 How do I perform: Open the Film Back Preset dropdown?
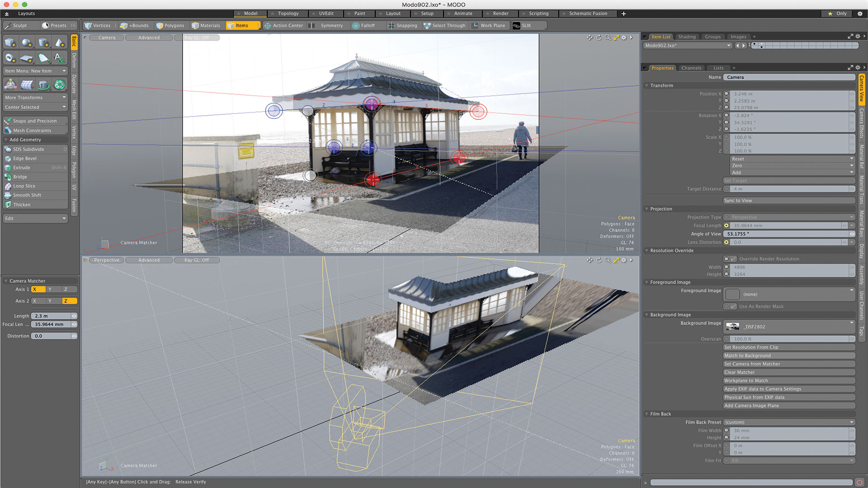point(789,422)
